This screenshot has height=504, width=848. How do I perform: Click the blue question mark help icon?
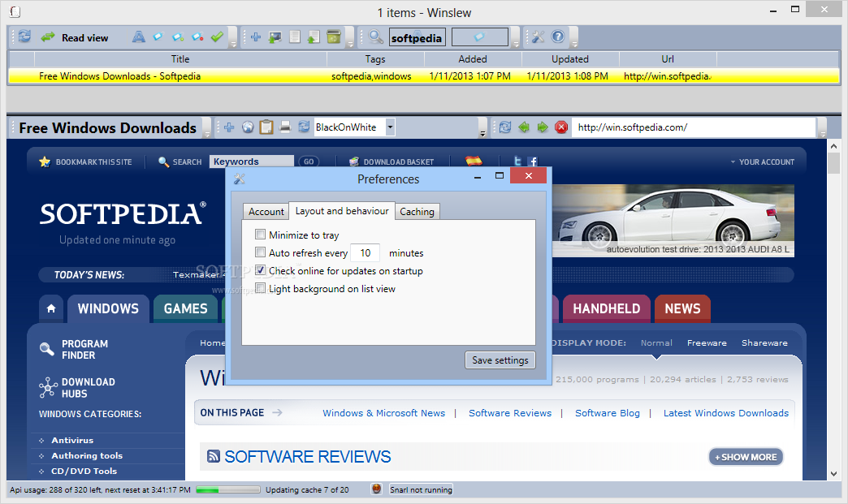[557, 37]
